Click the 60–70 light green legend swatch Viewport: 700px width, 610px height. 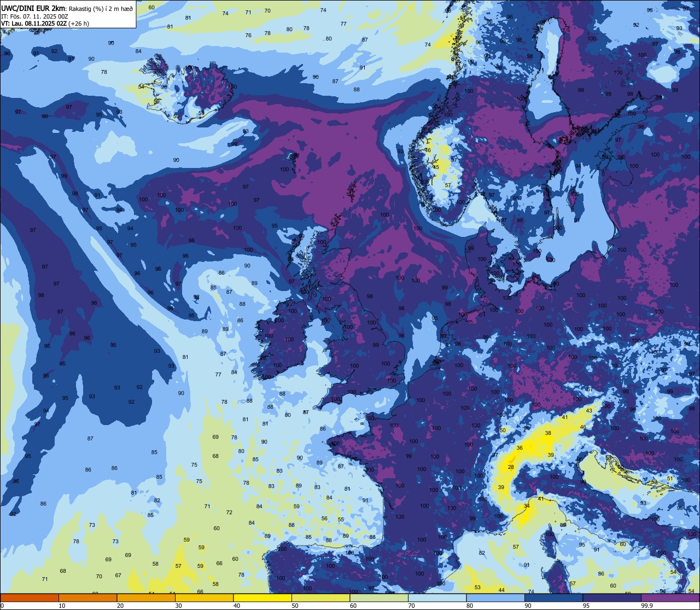[x=379, y=598]
